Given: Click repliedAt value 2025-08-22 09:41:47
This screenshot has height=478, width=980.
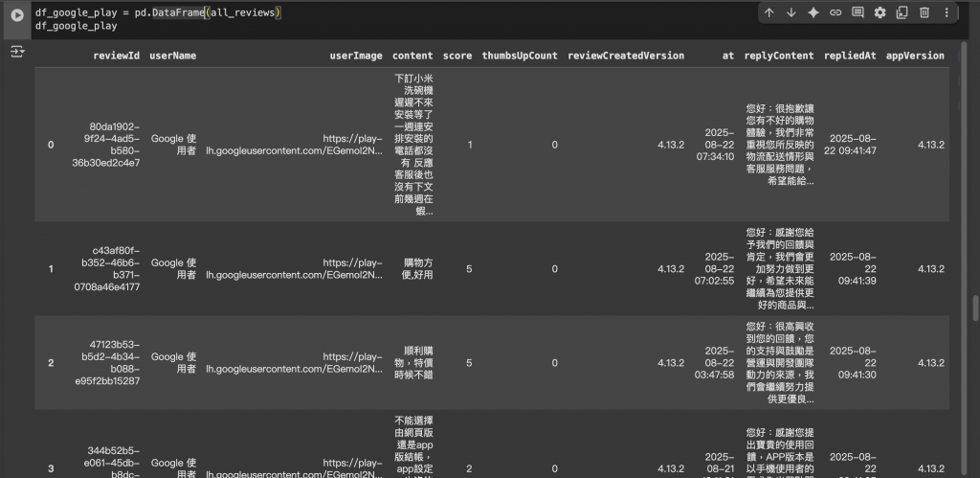Looking at the screenshot, I should click(850, 145).
